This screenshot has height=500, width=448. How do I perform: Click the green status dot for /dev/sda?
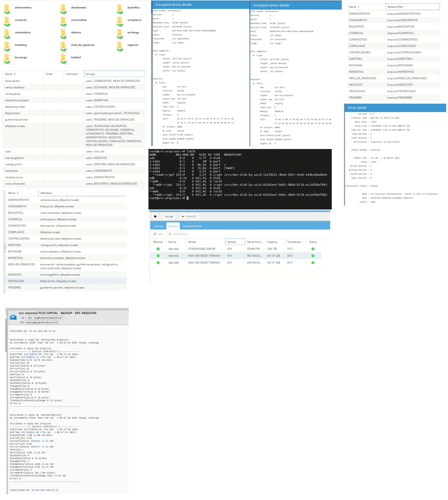[313, 249]
